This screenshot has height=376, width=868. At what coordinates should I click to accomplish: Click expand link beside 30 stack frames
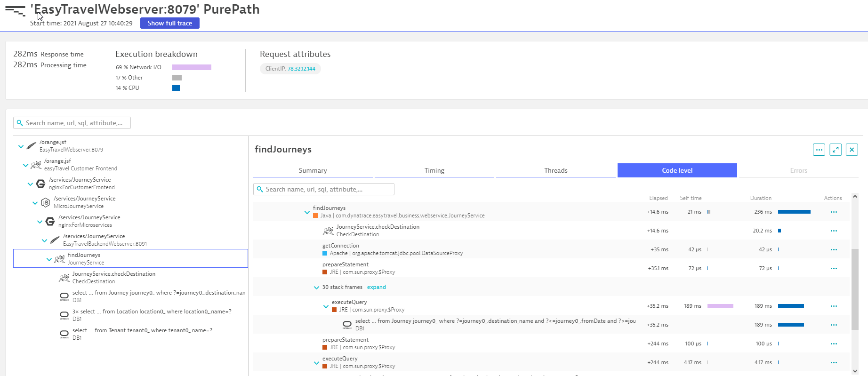(377, 287)
